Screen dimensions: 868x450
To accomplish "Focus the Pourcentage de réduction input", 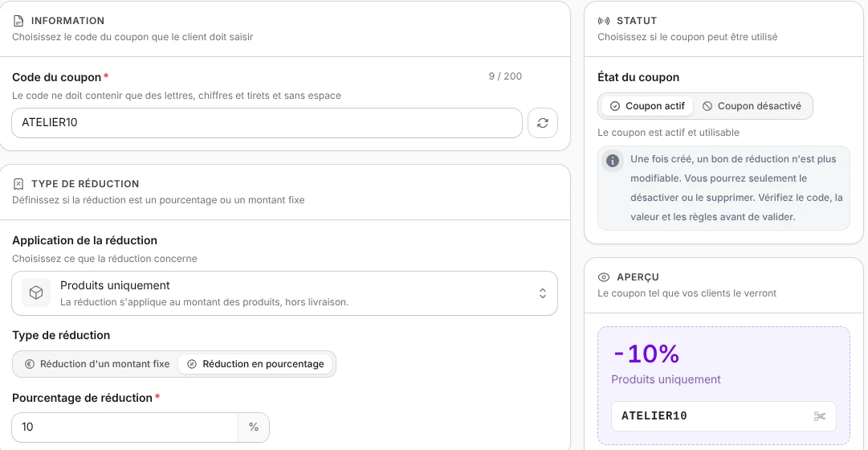I will (125, 427).
